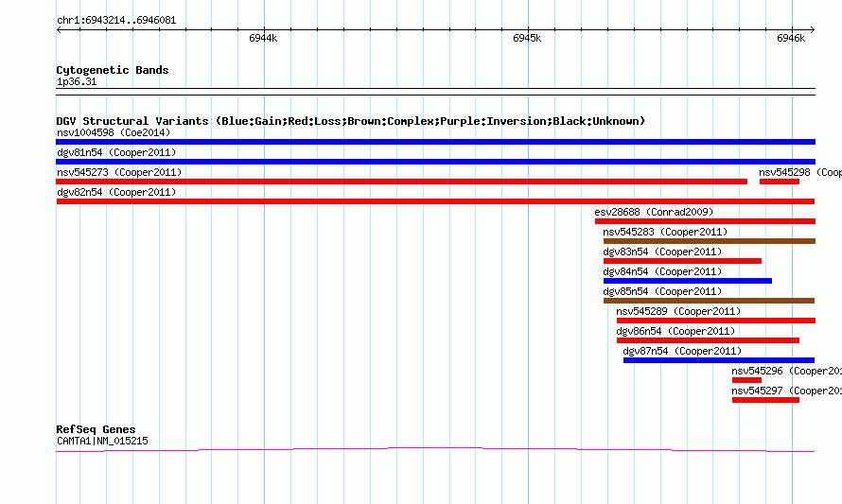842x504 pixels.
Task: Click the ruler's left arrowhead
Action: pyautogui.click(x=59, y=29)
